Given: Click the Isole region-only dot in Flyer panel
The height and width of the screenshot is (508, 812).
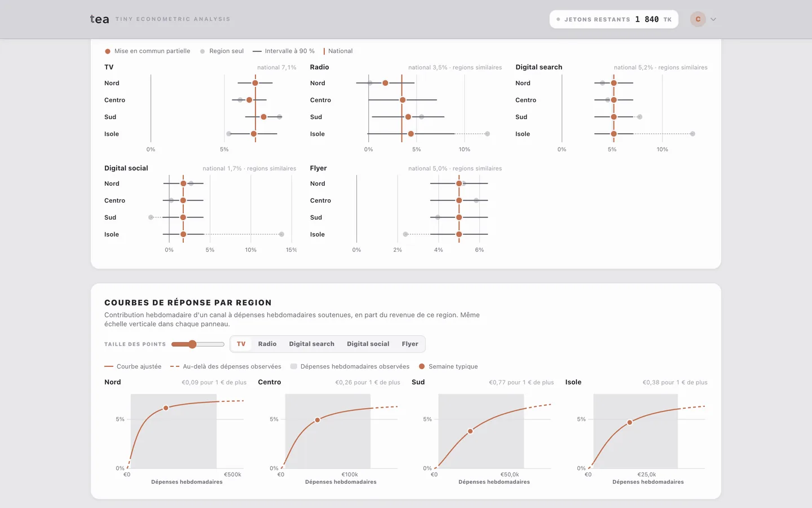Looking at the screenshot, I should pos(405,234).
